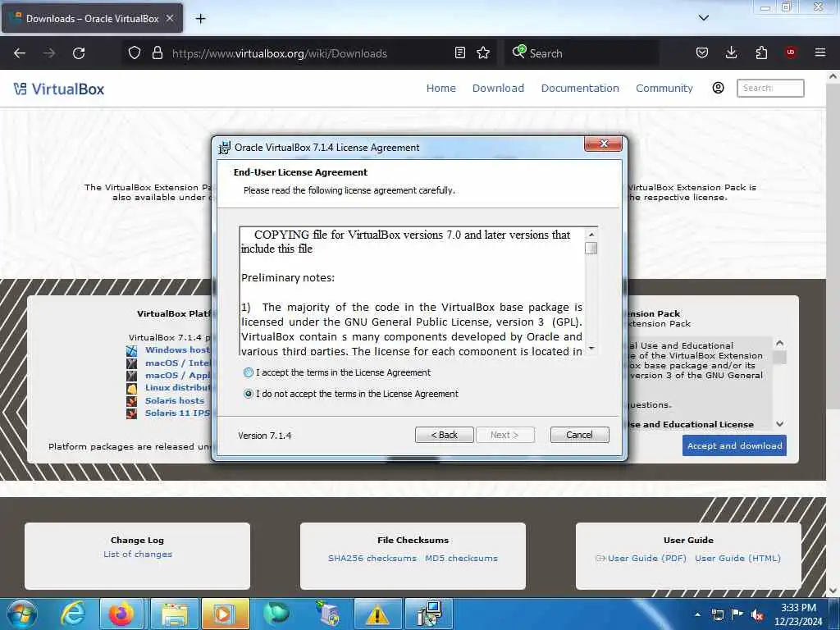Click the VirtualBox logo on the page
Viewport: 840px width, 630px height.
point(59,89)
